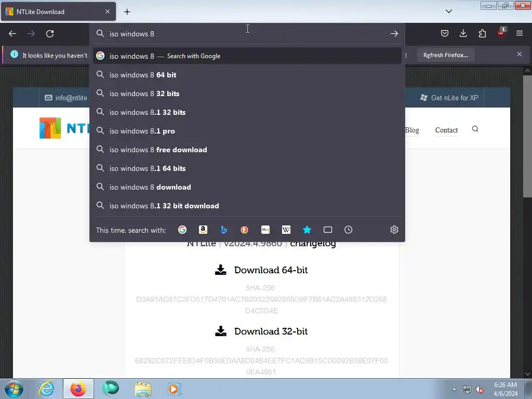Viewport: 532px width, 399px height.
Task: Pick suggestion 'iso windows 8 32 bits'
Action: pos(247,94)
